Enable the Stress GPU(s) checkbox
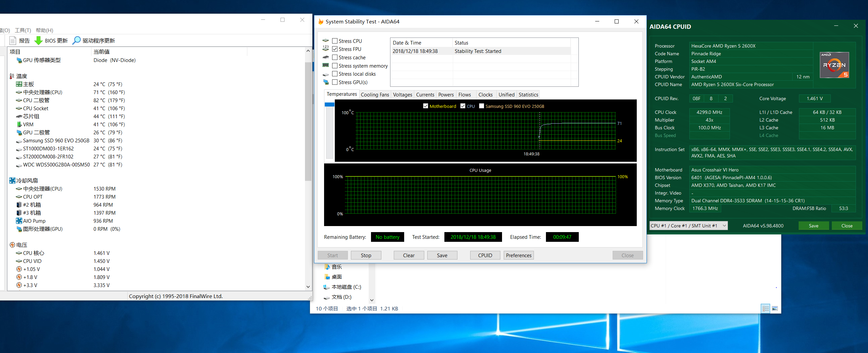This screenshot has width=868, height=353. (x=334, y=82)
